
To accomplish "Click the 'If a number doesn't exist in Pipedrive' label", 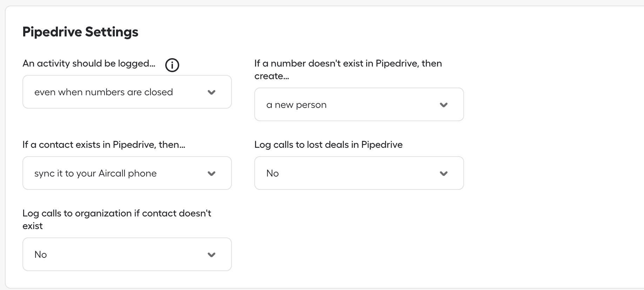I will [348, 70].
